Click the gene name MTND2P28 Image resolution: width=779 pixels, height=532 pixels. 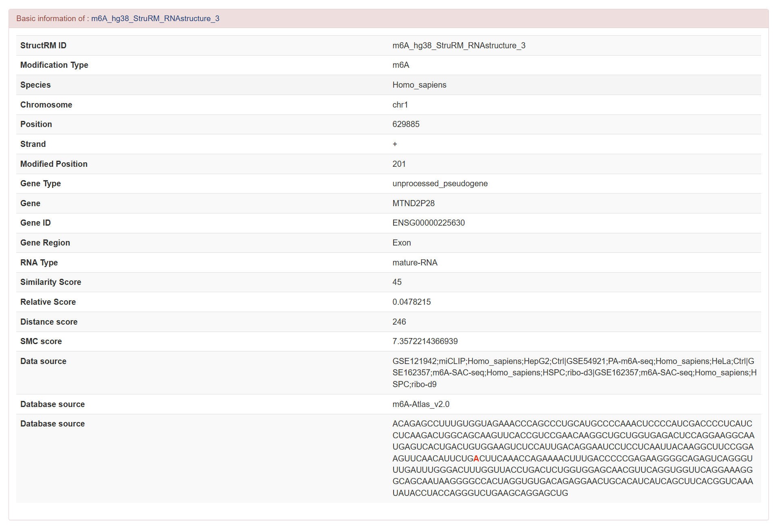click(x=413, y=203)
